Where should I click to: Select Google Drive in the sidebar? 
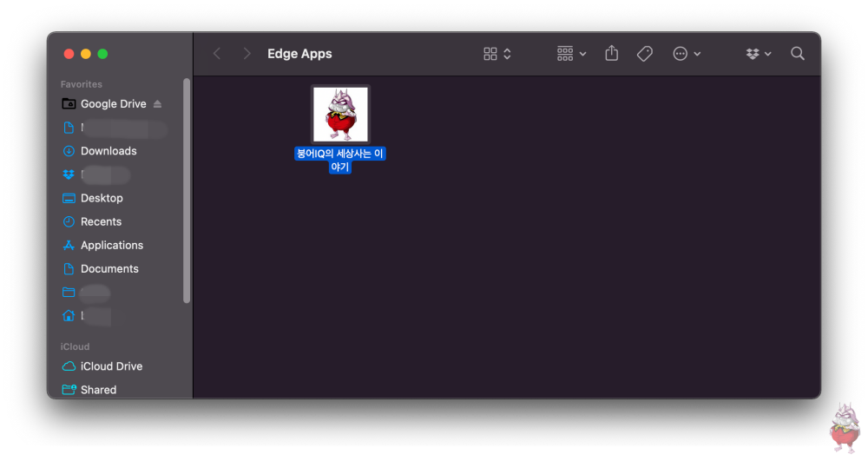pyautogui.click(x=114, y=104)
